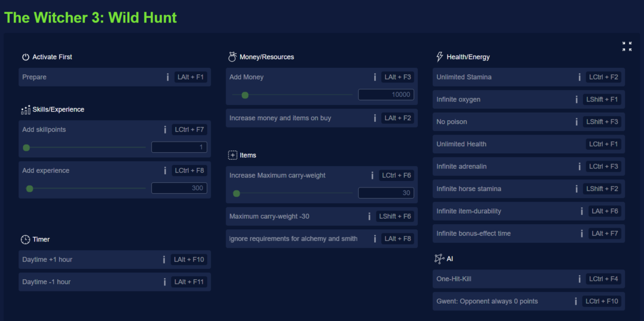Open info icon for Infinite oxygen

click(x=577, y=99)
